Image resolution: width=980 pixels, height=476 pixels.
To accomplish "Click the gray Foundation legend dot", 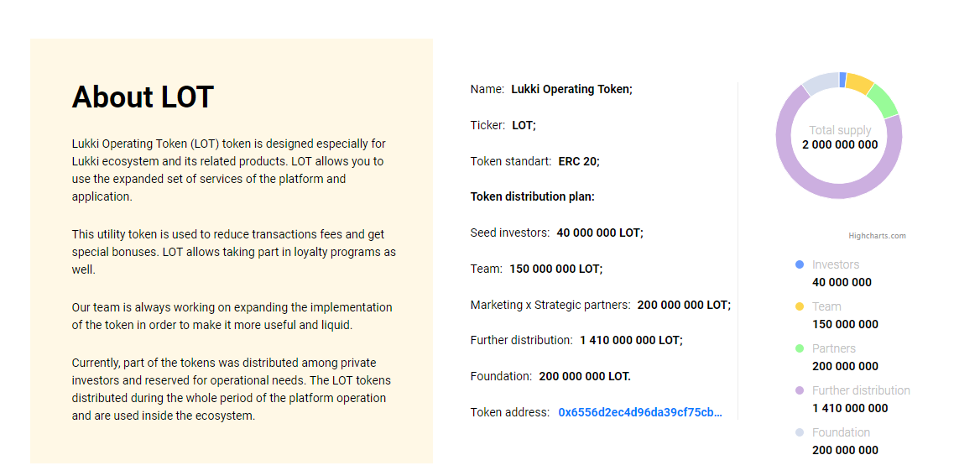I will point(800,432).
